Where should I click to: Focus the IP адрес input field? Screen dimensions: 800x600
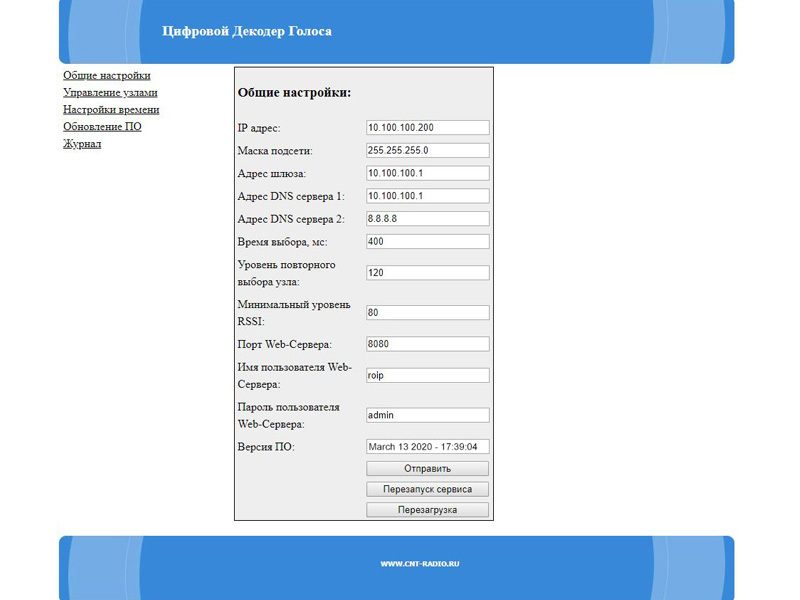pos(428,128)
